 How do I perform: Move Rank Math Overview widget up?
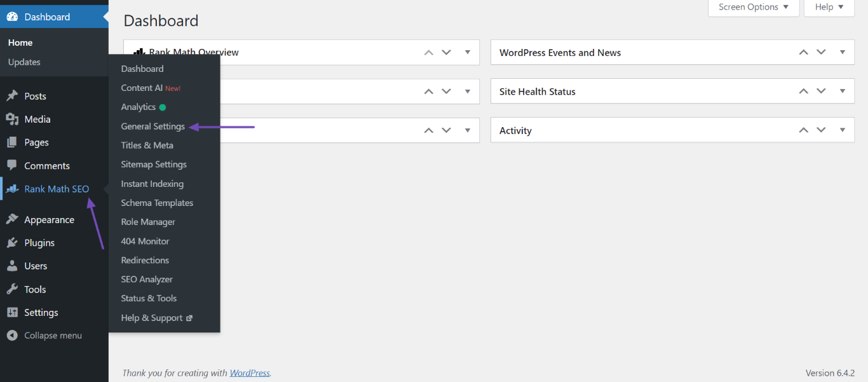pos(429,52)
